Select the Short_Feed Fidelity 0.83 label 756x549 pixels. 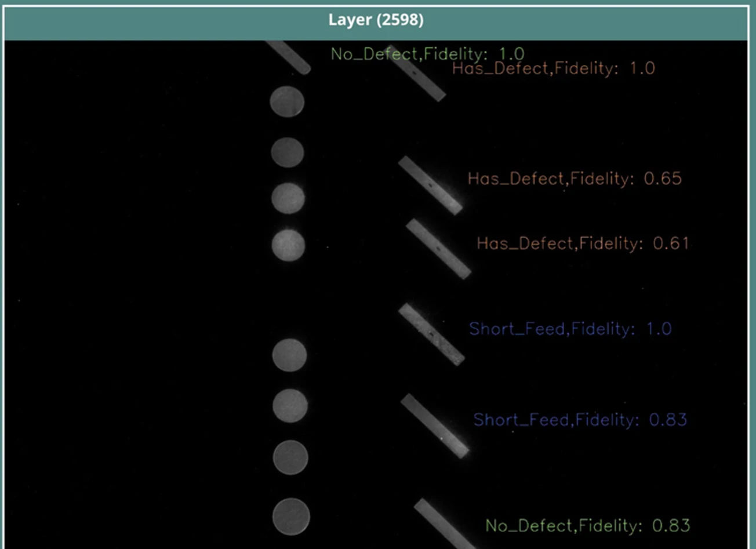pyautogui.click(x=580, y=419)
